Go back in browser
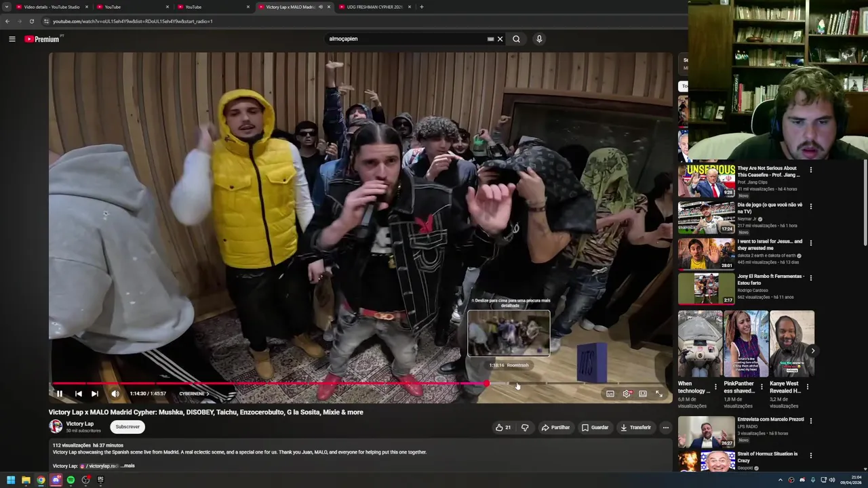 pos(7,21)
